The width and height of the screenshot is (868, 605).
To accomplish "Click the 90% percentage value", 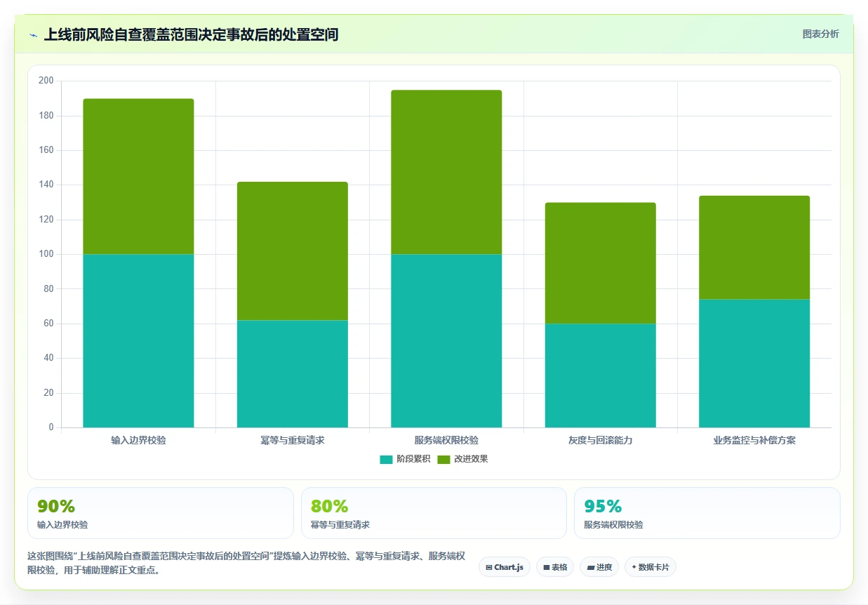I will (56, 506).
